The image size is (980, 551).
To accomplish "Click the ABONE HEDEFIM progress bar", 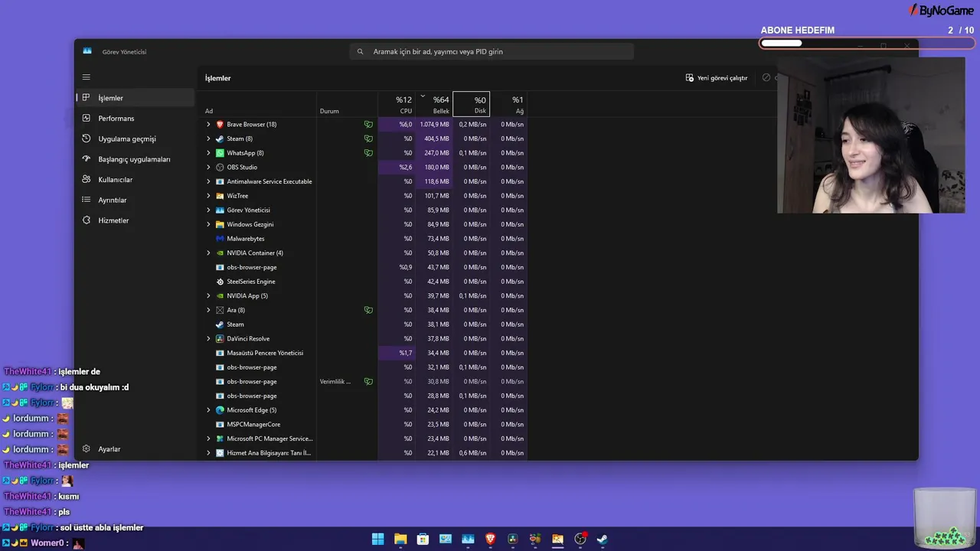I will (x=867, y=43).
